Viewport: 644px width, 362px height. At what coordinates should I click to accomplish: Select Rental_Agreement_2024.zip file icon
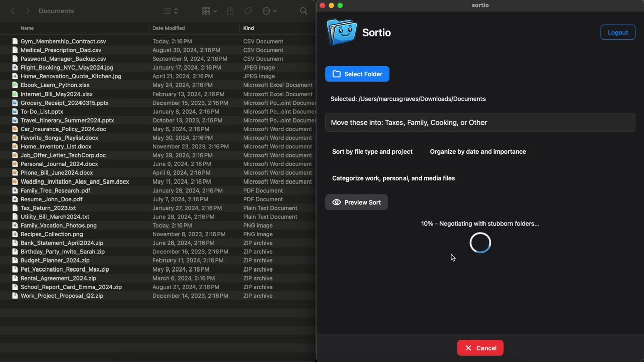click(15, 278)
